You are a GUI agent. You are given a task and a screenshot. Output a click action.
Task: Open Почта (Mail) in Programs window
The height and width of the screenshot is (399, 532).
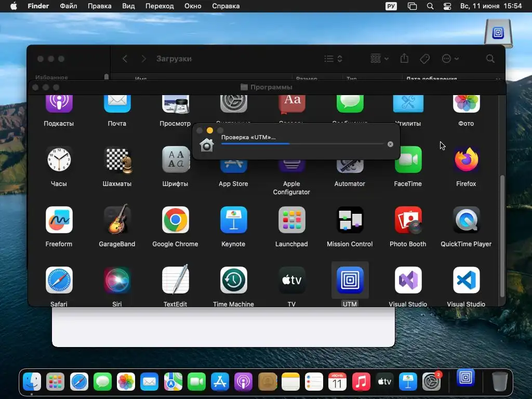pos(117,104)
